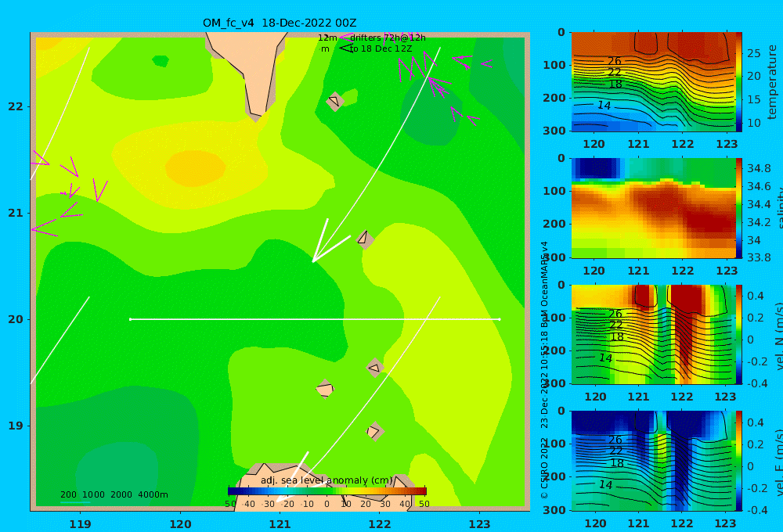Screen dimensions: 783x532
Task: Click the salinity colorbar scale
Action: click(738, 208)
